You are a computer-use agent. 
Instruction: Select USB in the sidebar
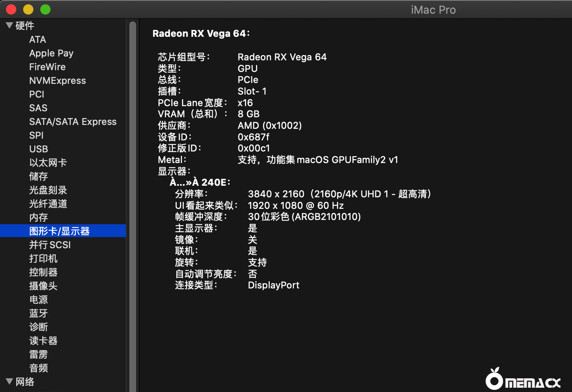[39, 149]
